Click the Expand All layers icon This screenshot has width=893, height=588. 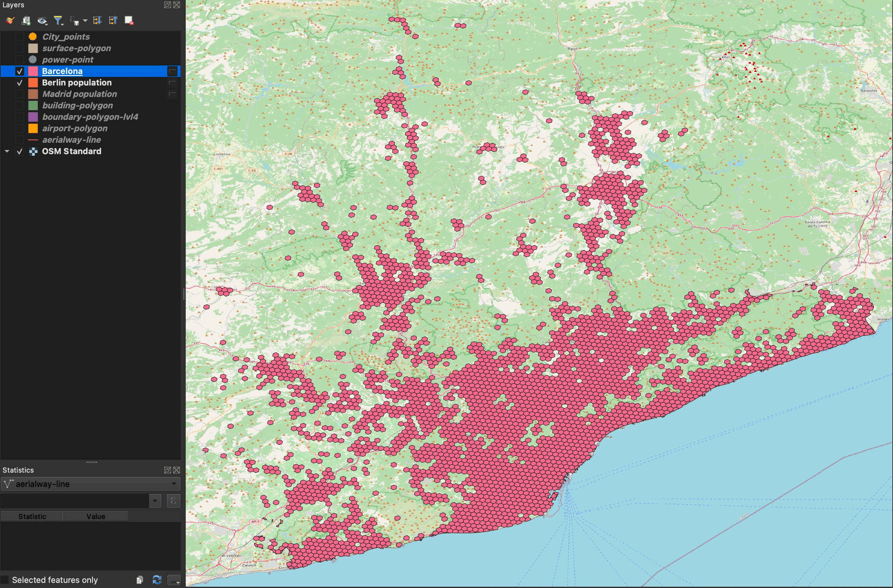(97, 21)
